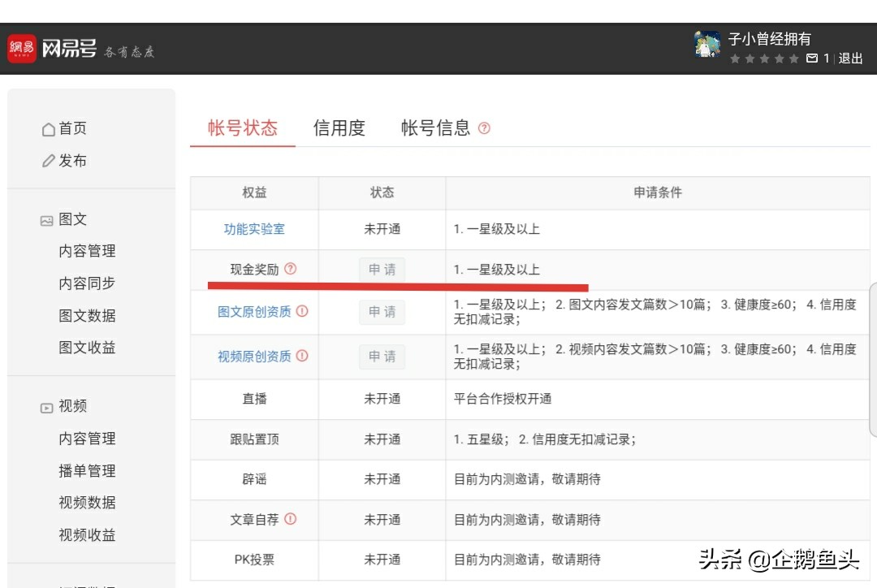Click the question mark beside 现金奖励
This screenshot has height=588, width=877.
click(291, 268)
